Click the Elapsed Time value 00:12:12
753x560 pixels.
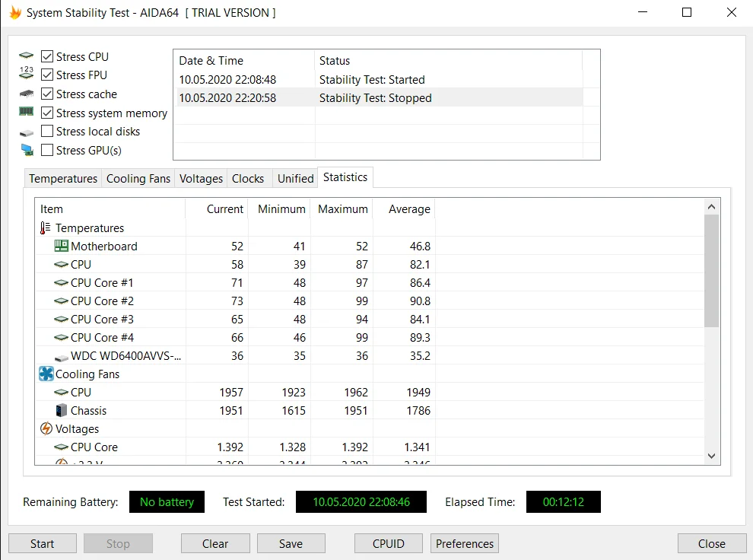(x=564, y=502)
